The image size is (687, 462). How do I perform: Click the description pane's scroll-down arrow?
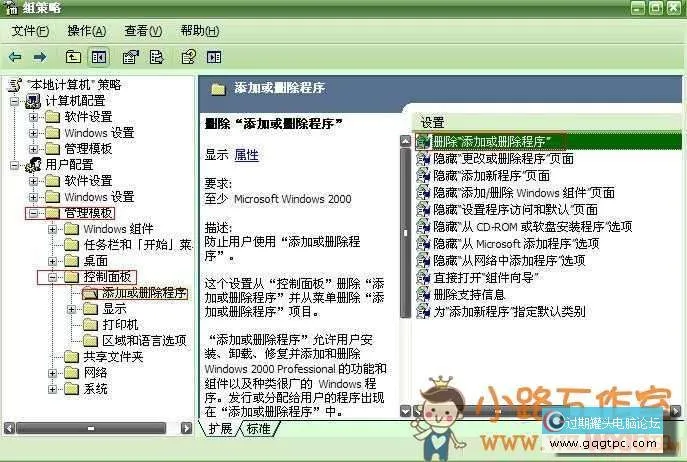[x=405, y=411]
